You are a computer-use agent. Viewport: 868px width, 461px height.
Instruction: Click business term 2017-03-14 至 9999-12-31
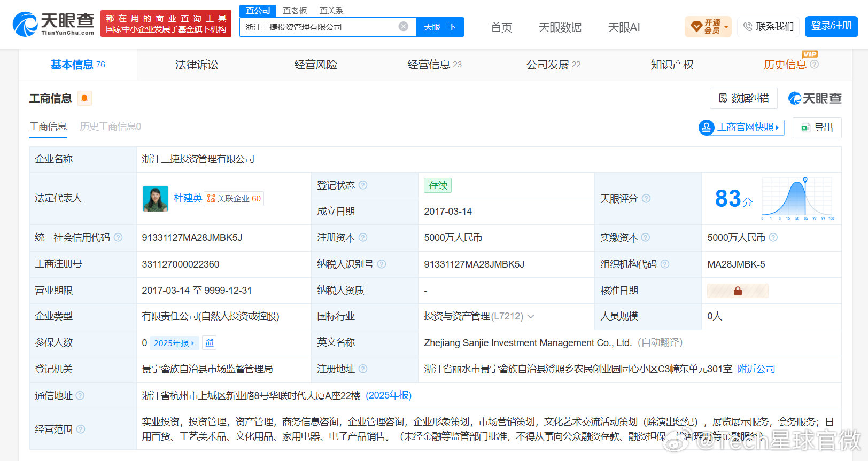(197, 291)
